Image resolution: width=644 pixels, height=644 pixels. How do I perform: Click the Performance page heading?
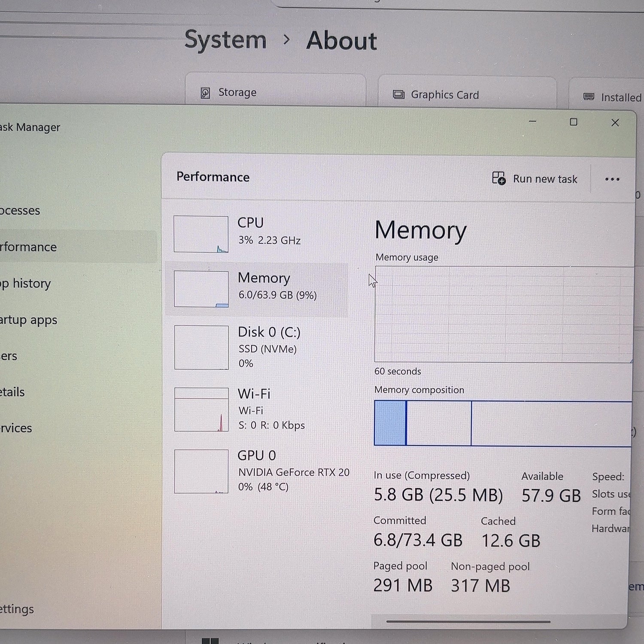click(213, 177)
